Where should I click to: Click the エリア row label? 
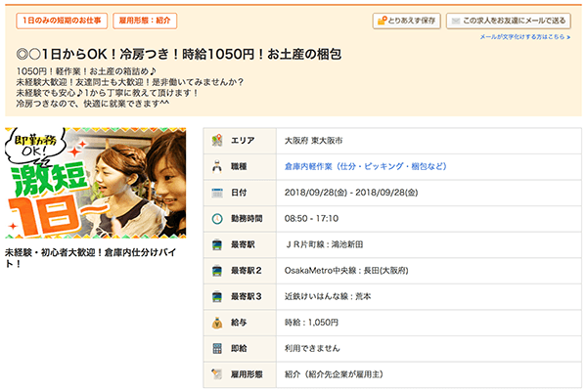coord(243,141)
